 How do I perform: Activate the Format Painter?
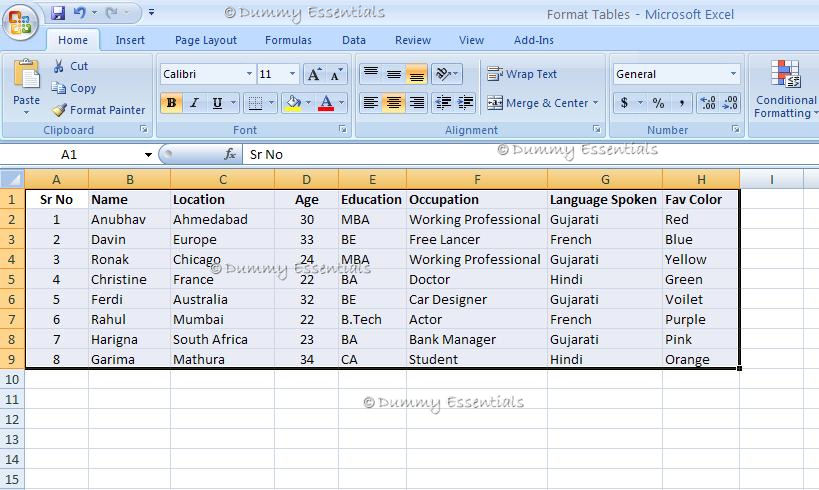(99, 110)
